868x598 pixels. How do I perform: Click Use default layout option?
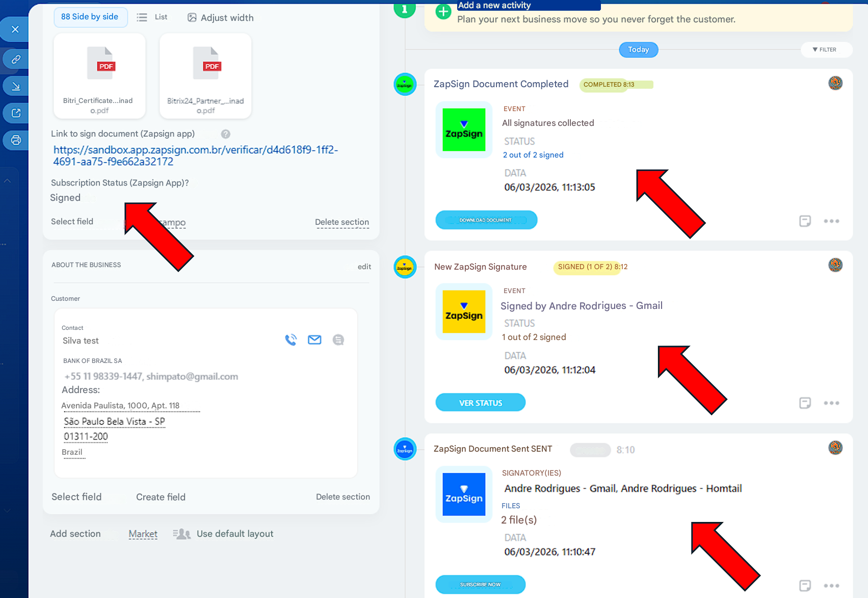pos(234,534)
